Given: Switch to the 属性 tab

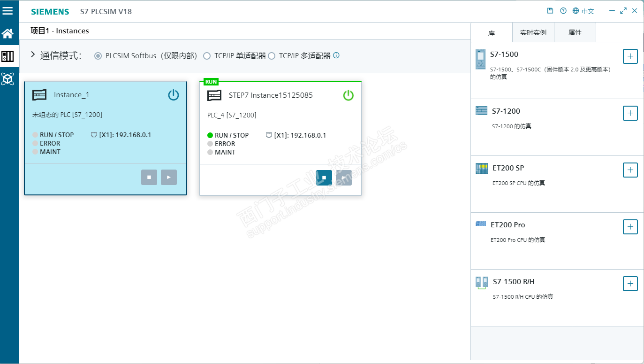Looking at the screenshot, I should (575, 33).
